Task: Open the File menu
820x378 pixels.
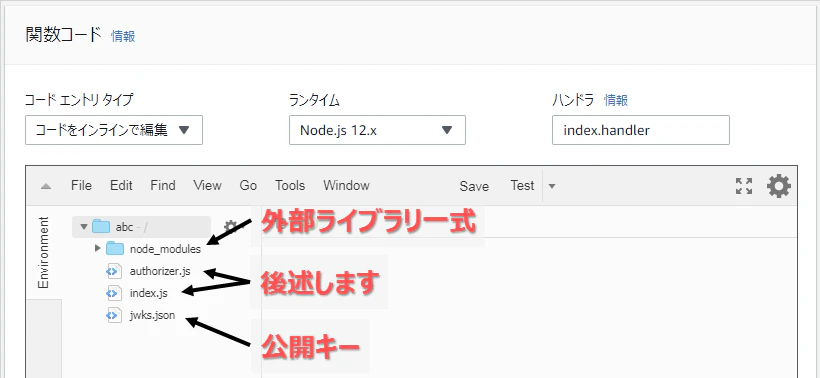Action: pyautogui.click(x=81, y=186)
